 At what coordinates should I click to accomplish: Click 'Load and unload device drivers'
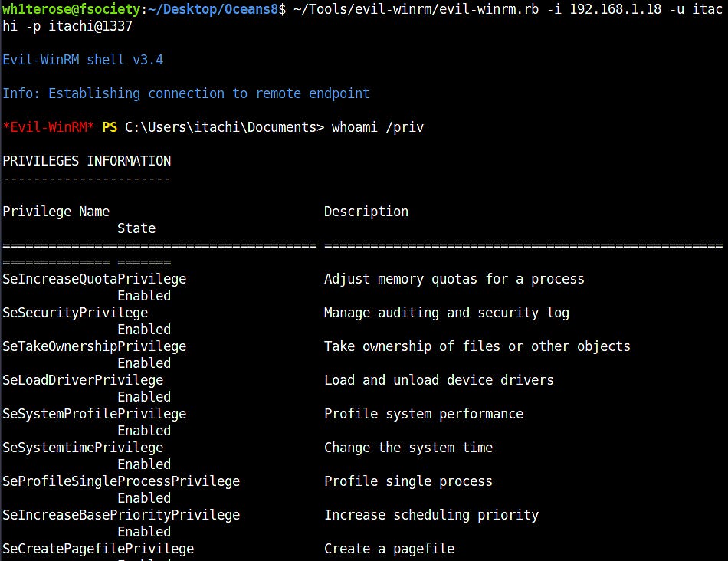439,380
